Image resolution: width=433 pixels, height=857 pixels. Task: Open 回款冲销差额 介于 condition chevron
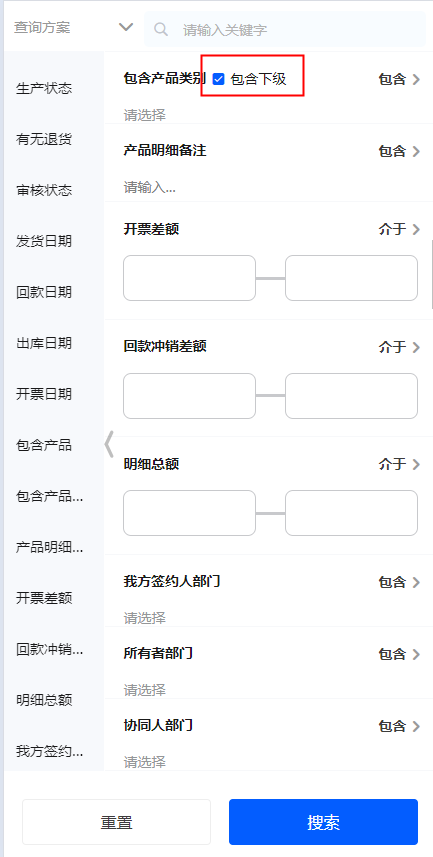[x=416, y=347]
